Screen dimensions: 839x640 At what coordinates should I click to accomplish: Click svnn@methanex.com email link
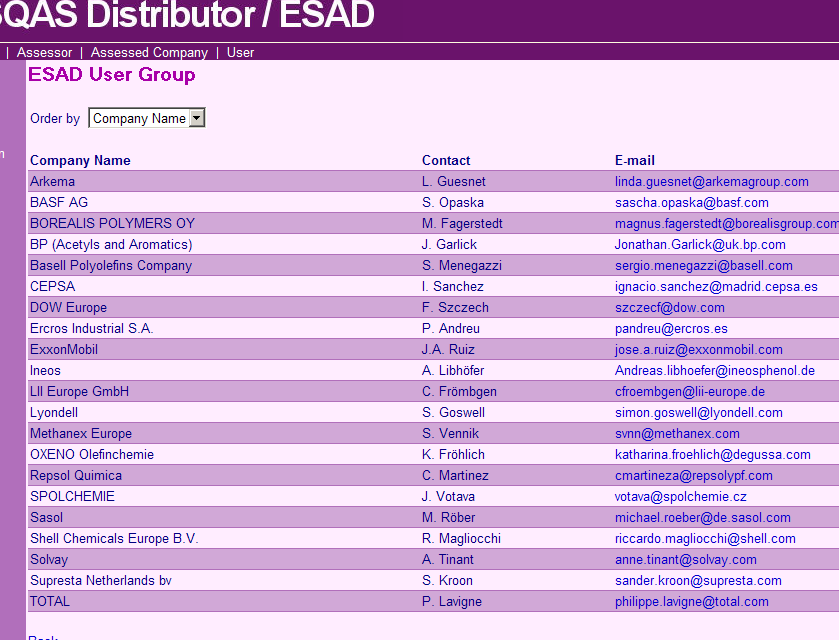677,433
